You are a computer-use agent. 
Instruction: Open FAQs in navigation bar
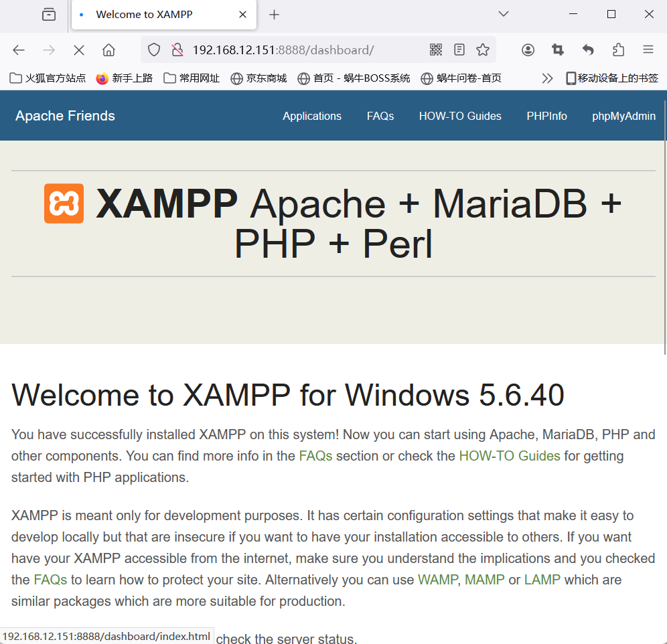(380, 116)
